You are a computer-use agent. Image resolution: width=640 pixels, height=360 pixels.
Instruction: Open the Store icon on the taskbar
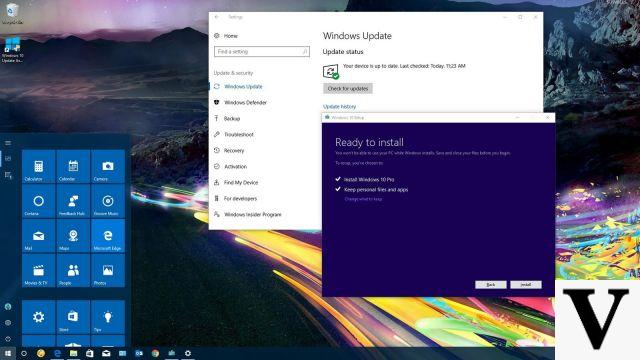coord(90,353)
